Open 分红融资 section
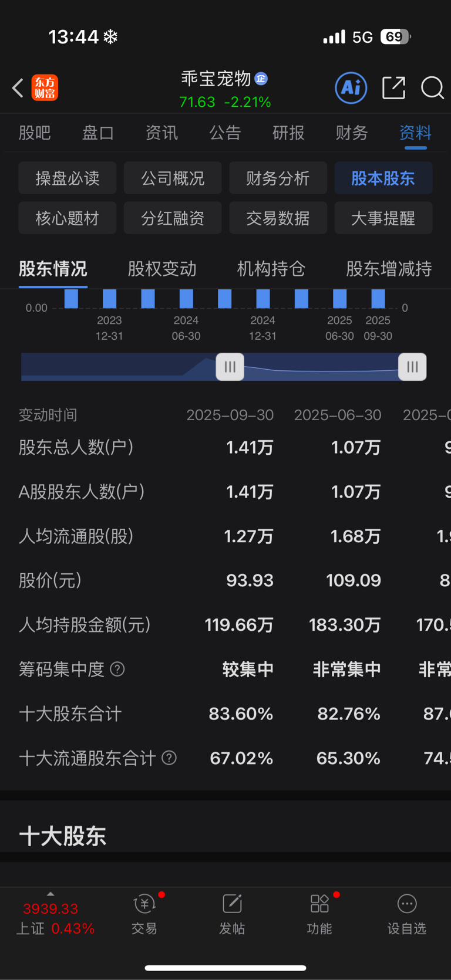 pos(173,218)
